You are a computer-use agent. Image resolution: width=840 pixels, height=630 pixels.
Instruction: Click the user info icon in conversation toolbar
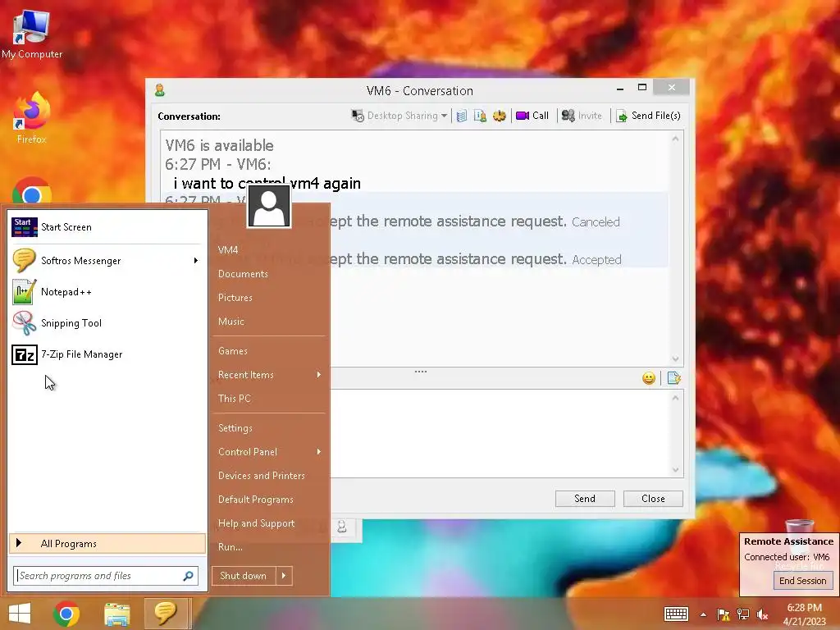[x=480, y=116]
